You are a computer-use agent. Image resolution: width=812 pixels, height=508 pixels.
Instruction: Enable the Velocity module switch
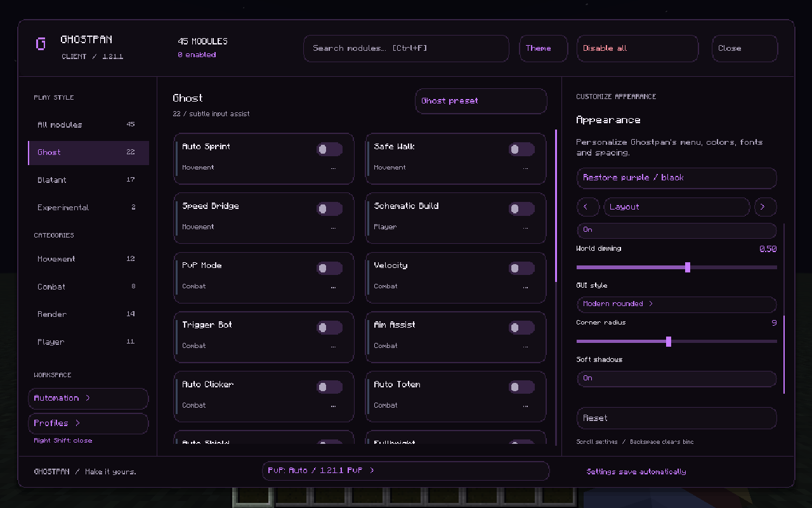point(521,268)
